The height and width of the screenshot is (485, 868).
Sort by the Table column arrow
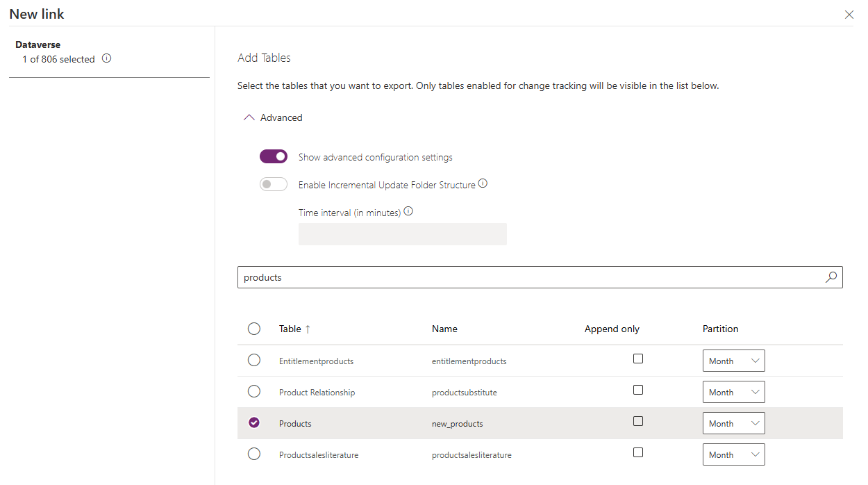click(x=308, y=329)
